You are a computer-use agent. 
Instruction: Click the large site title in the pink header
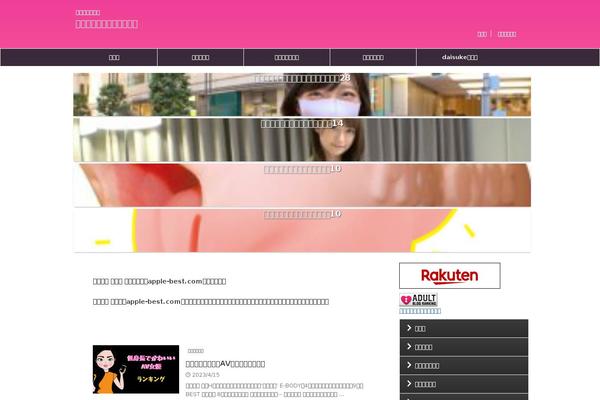(107, 24)
